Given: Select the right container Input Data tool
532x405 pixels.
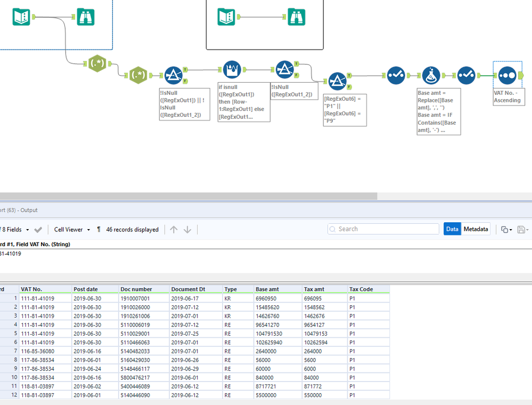Looking at the screenshot, I should (226, 17).
